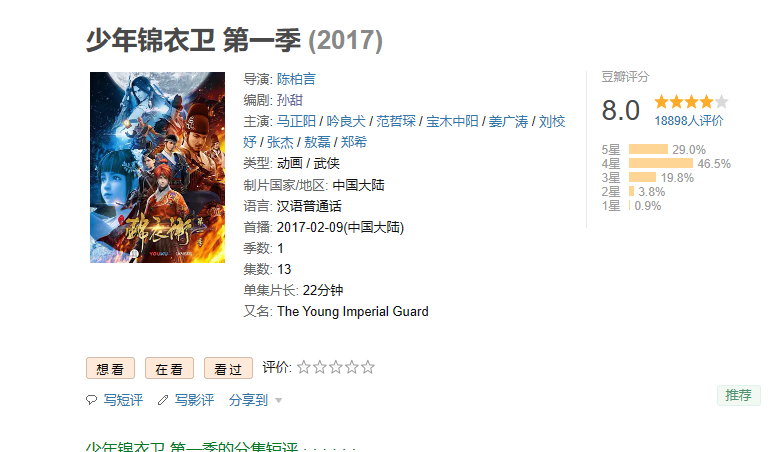
Task: Open 18898人评价 ratings link
Action: tap(688, 121)
